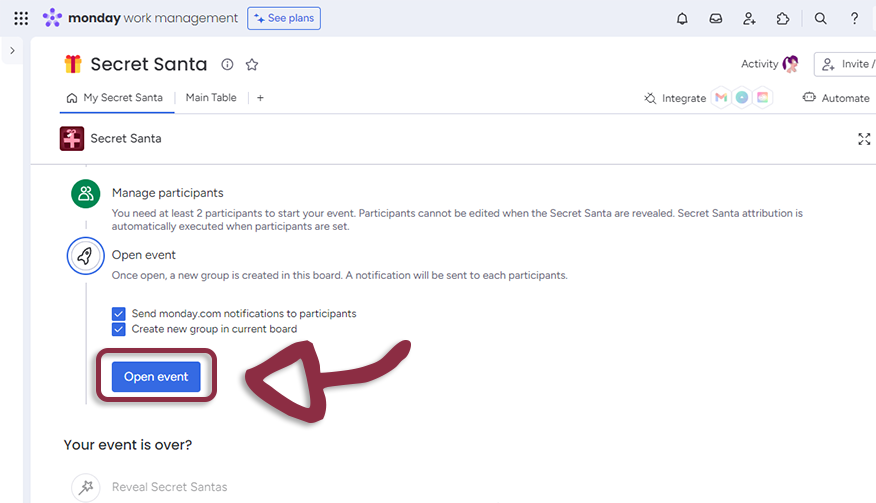Image resolution: width=876 pixels, height=503 pixels.
Task: Switch to the Main Table tab
Action: [x=211, y=98]
